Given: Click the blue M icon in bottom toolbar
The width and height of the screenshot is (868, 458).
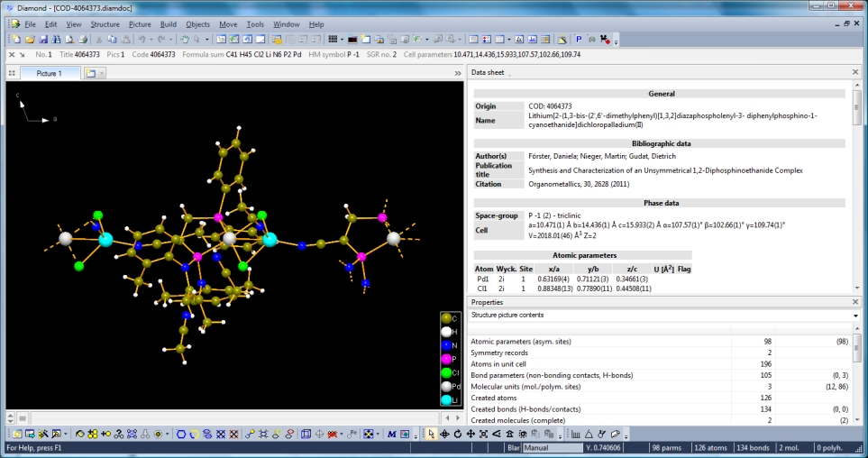Looking at the screenshot, I should (x=392, y=435).
